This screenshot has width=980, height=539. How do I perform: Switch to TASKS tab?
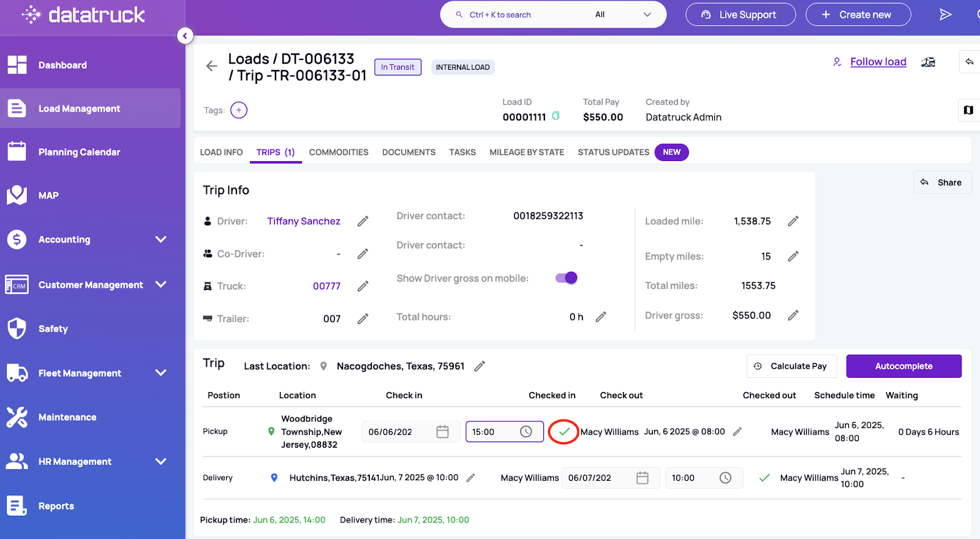[x=462, y=153]
